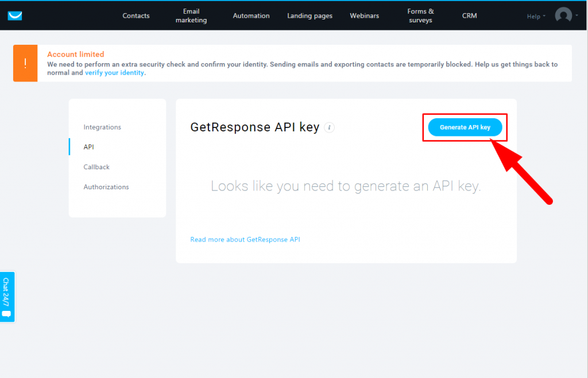
Task: Expand the Help dropdown menu
Action: [536, 16]
